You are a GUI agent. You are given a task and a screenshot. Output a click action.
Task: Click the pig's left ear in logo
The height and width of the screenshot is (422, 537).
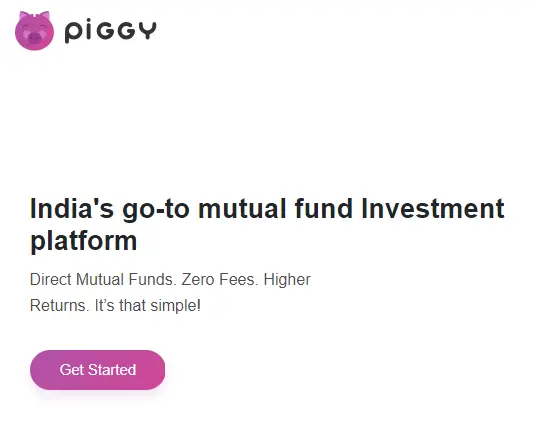tap(23, 16)
